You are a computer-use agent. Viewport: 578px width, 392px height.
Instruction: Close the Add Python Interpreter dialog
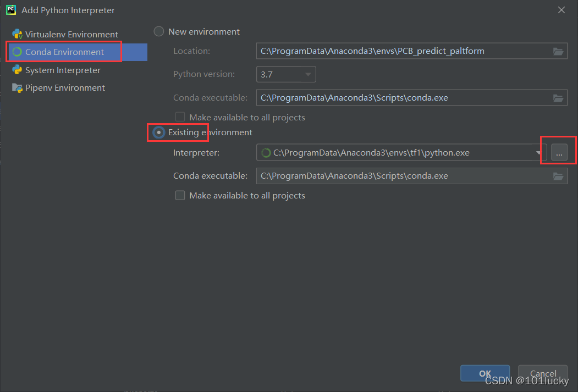[561, 10]
